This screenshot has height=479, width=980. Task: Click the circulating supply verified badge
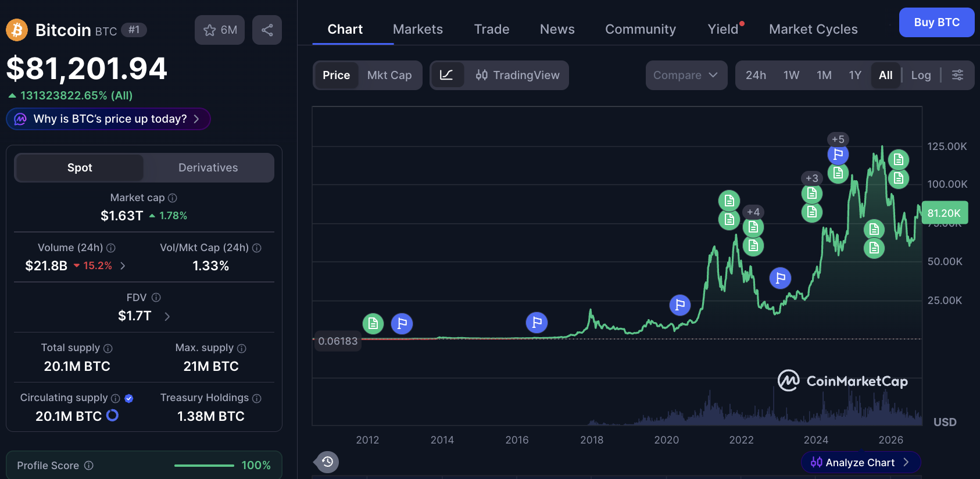[x=129, y=398]
